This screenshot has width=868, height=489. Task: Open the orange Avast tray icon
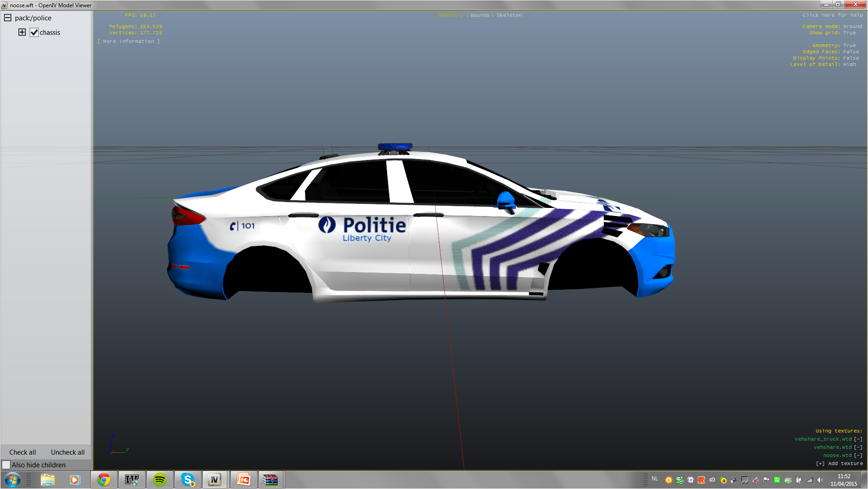click(669, 480)
